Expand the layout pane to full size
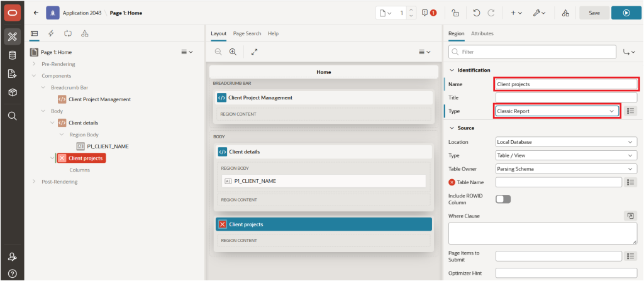 (254, 52)
